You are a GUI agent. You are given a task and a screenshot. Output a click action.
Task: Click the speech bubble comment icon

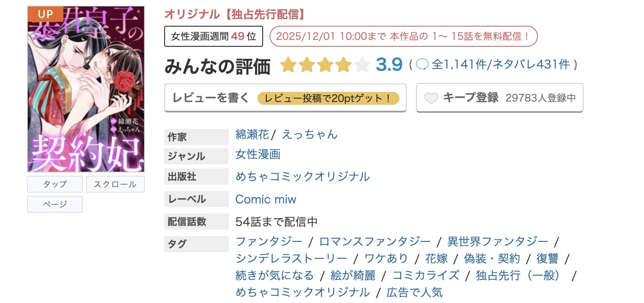(422, 64)
